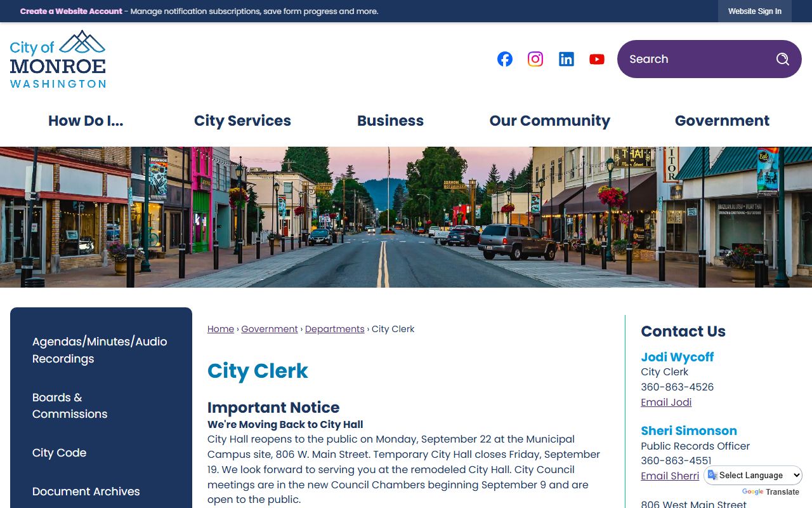Screen dimensions: 812x508
Task: Click the "We're Moving Back to City Hall" subheading
Action: 285,424
